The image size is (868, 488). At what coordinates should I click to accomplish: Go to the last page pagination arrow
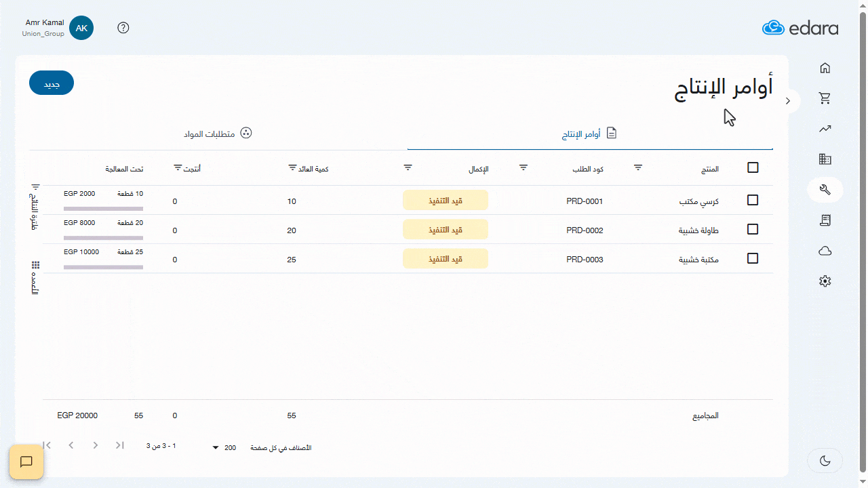coord(120,445)
